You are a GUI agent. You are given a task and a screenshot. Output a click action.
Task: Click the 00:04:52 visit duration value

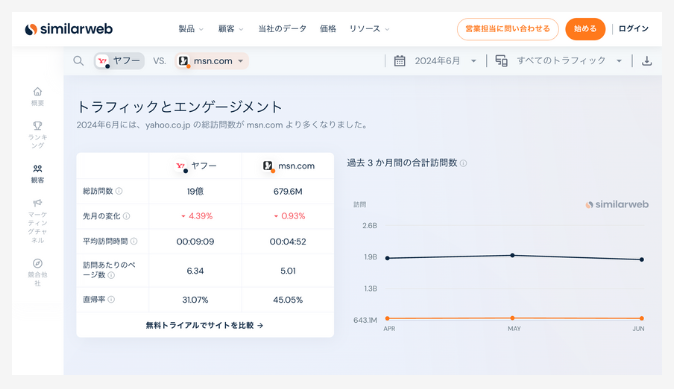(288, 242)
